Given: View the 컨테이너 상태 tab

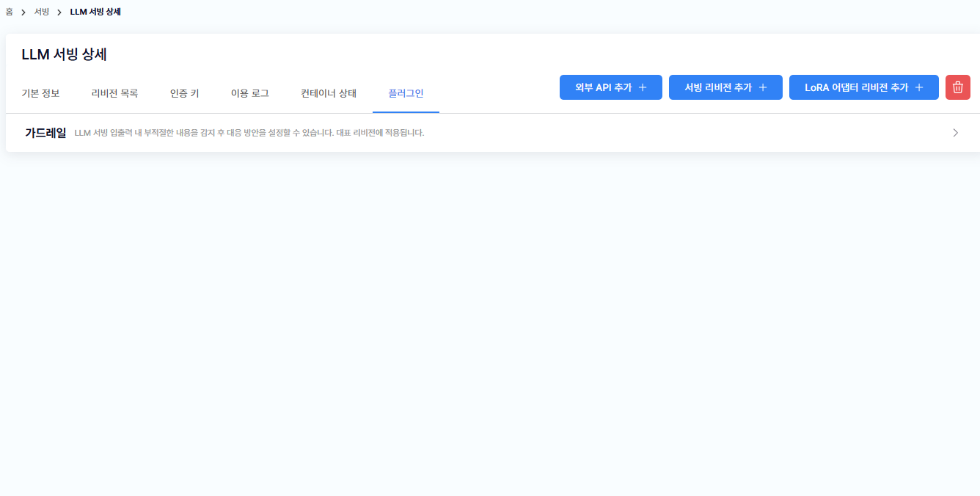Looking at the screenshot, I should point(328,93).
